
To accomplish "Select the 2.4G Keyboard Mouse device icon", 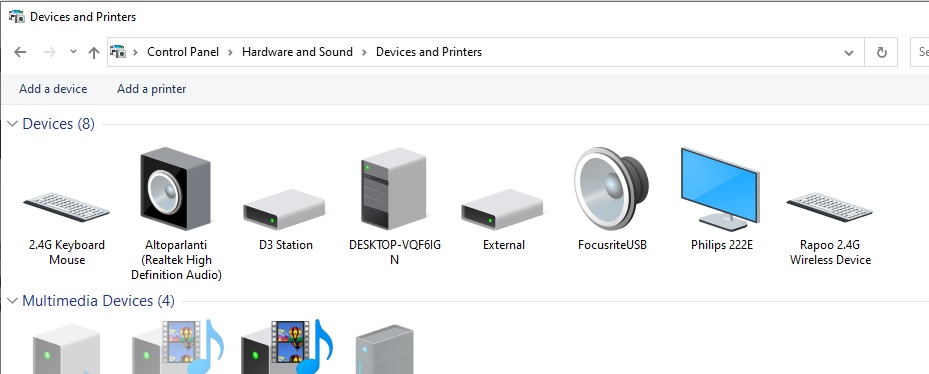I will (66, 206).
